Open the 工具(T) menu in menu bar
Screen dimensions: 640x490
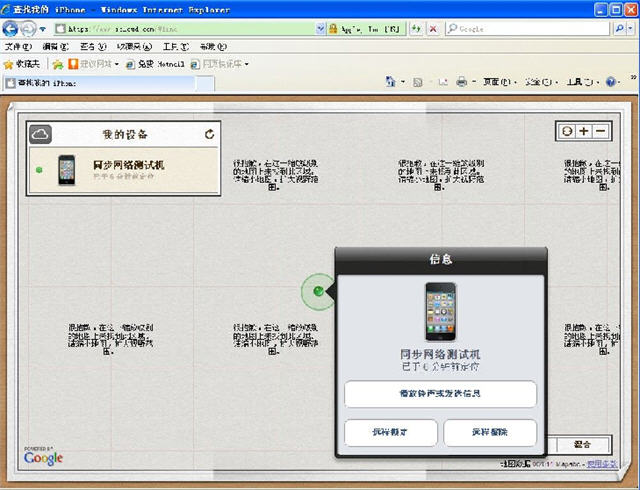point(176,47)
